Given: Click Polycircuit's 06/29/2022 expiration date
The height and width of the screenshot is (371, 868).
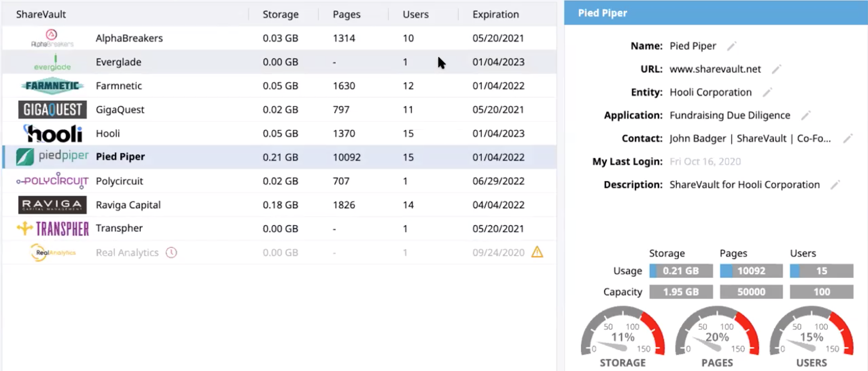Looking at the screenshot, I should [x=498, y=181].
